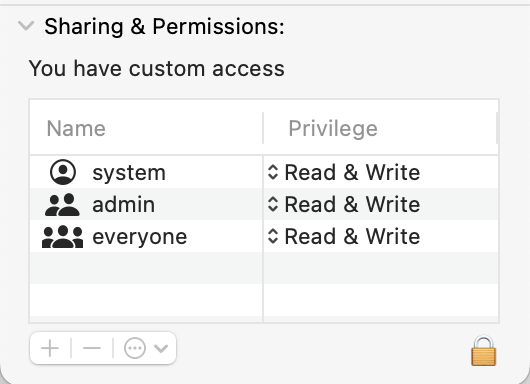Click the system user icon
The height and width of the screenshot is (384, 530).
click(x=63, y=172)
